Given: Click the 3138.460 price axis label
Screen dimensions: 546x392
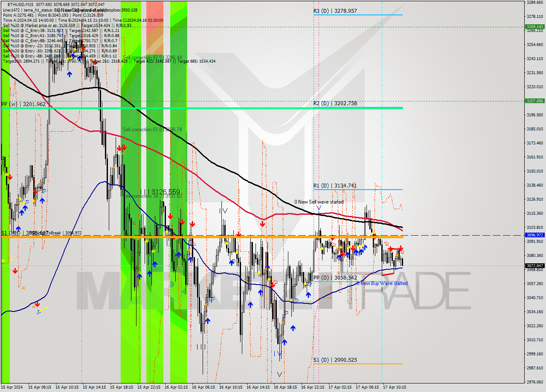Looking at the screenshot, I should pyautogui.click(x=534, y=185).
